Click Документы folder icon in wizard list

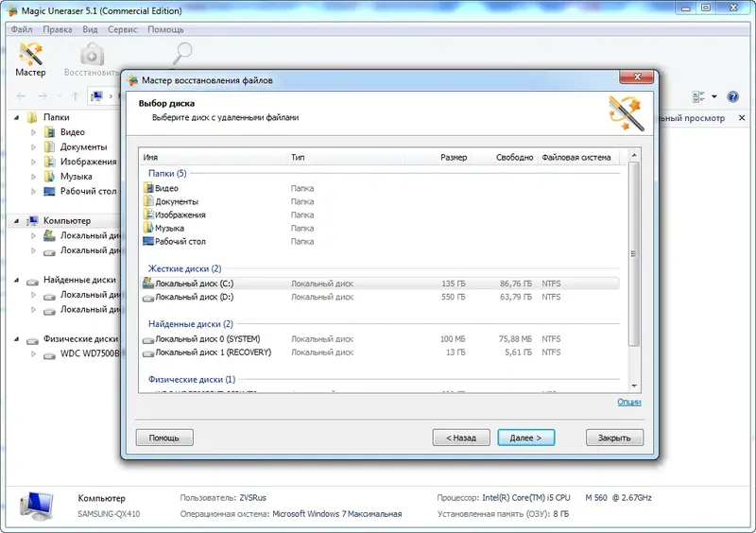148,201
